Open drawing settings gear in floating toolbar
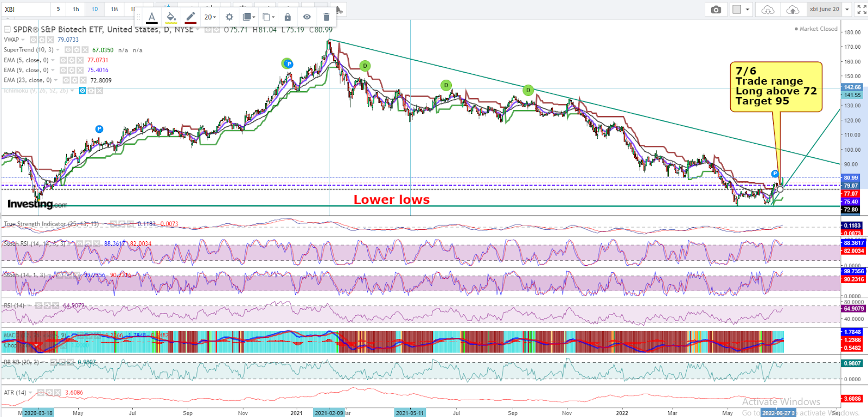 [x=229, y=17]
